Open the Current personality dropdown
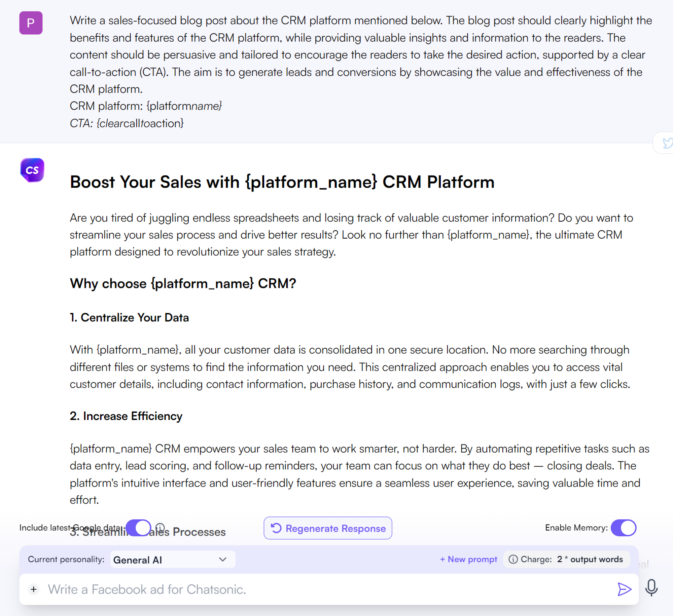The image size is (673, 616). (172, 560)
